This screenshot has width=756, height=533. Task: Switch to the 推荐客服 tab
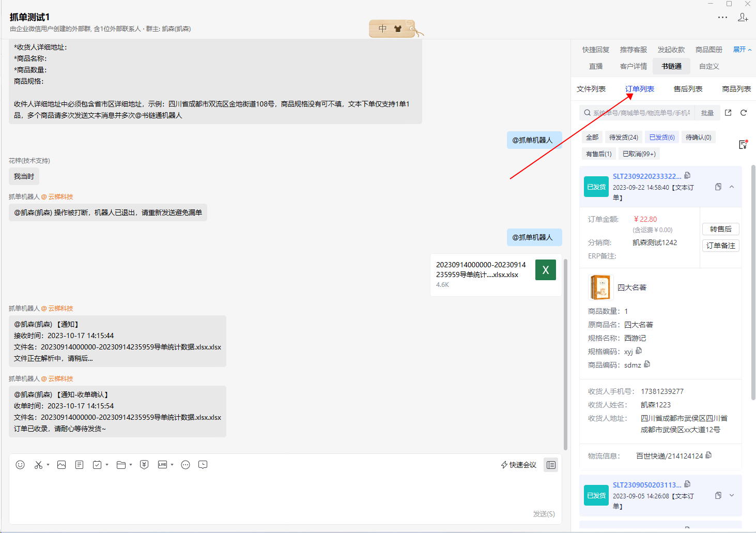tap(634, 50)
